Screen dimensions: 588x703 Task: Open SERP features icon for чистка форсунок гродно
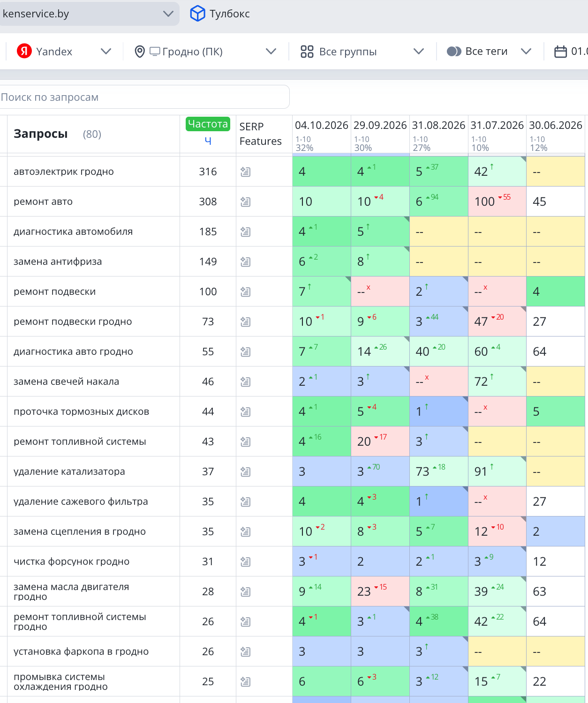[245, 562]
